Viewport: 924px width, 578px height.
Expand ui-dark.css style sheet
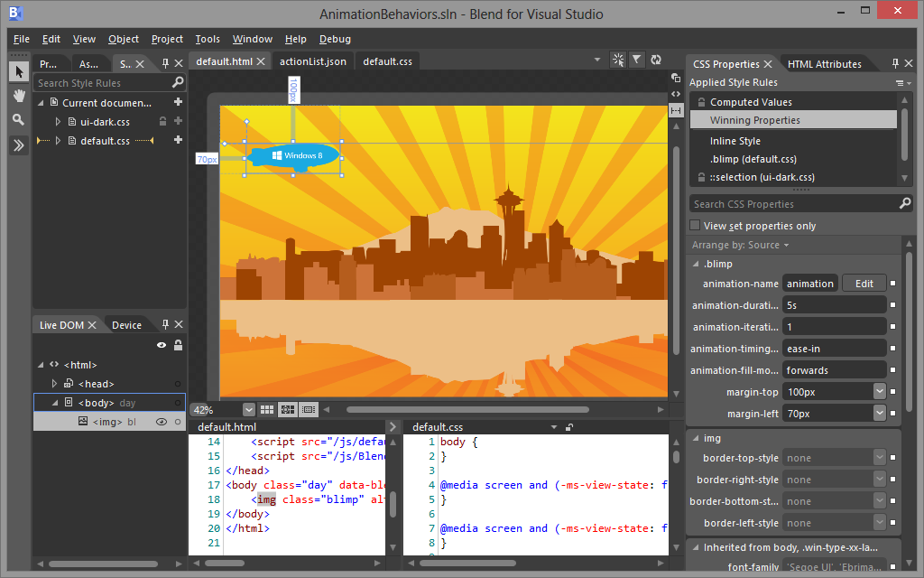click(58, 122)
